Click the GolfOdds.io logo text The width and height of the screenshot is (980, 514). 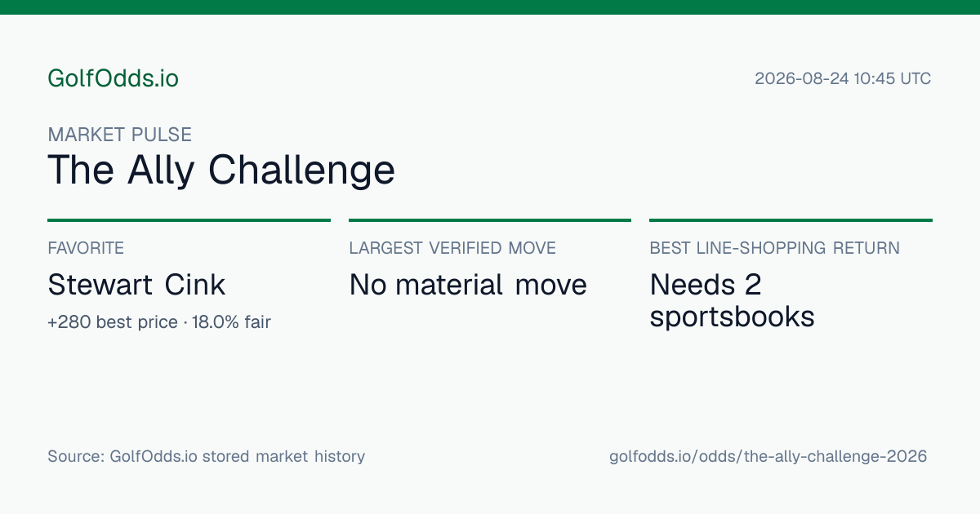click(x=113, y=79)
